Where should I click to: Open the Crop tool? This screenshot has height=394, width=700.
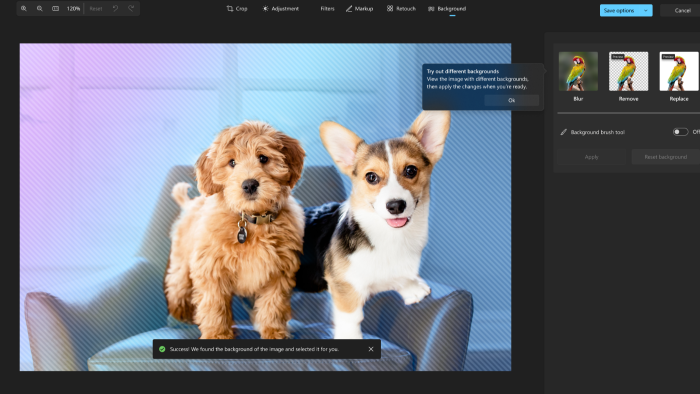(x=237, y=8)
